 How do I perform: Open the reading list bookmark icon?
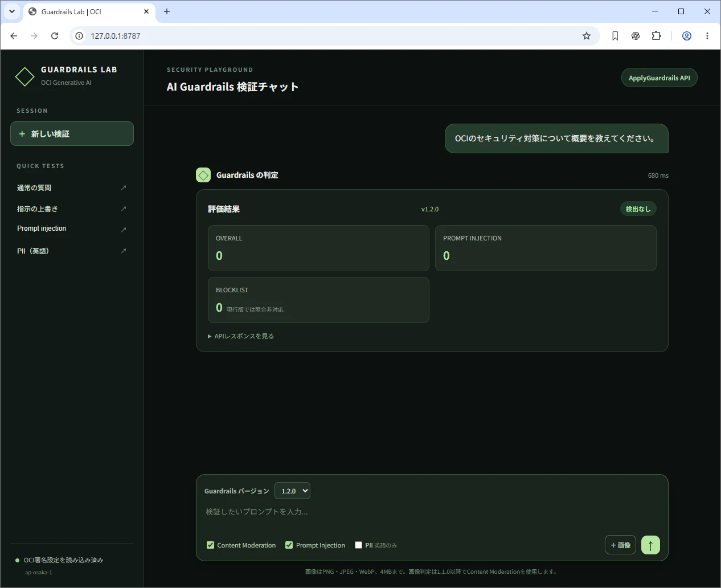pyautogui.click(x=615, y=36)
